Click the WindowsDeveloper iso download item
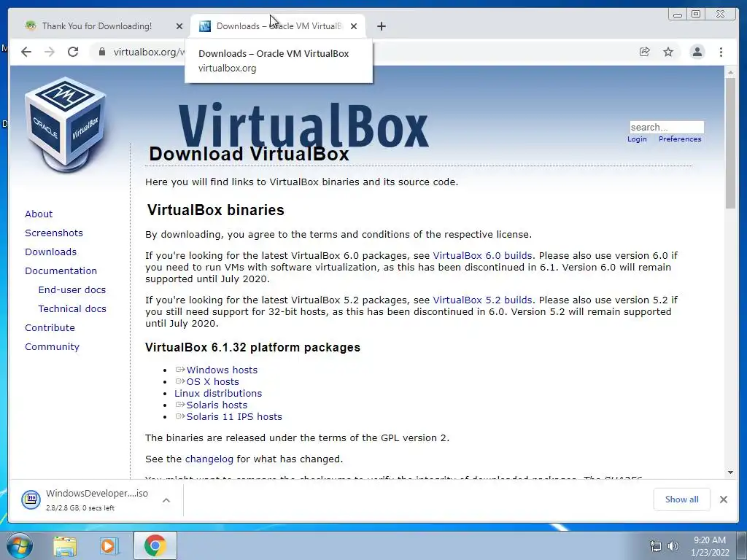Image resolution: width=747 pixels, height=560 pixels. 96,499
